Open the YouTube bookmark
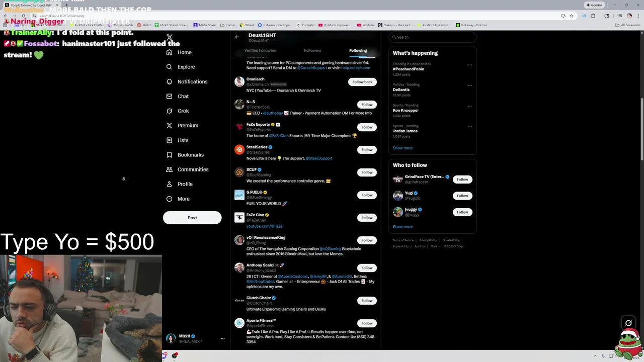644x362 pixels. (x=366, y=25)
